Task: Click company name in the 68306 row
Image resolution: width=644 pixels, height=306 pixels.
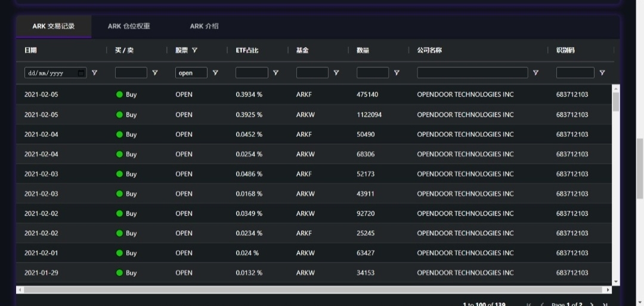Action: pos(465,154)
